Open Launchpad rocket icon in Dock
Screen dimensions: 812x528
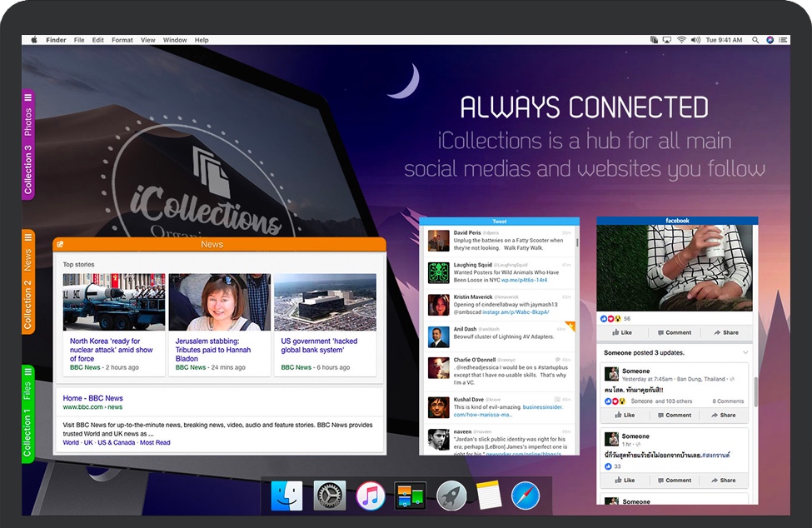[451, 496]
